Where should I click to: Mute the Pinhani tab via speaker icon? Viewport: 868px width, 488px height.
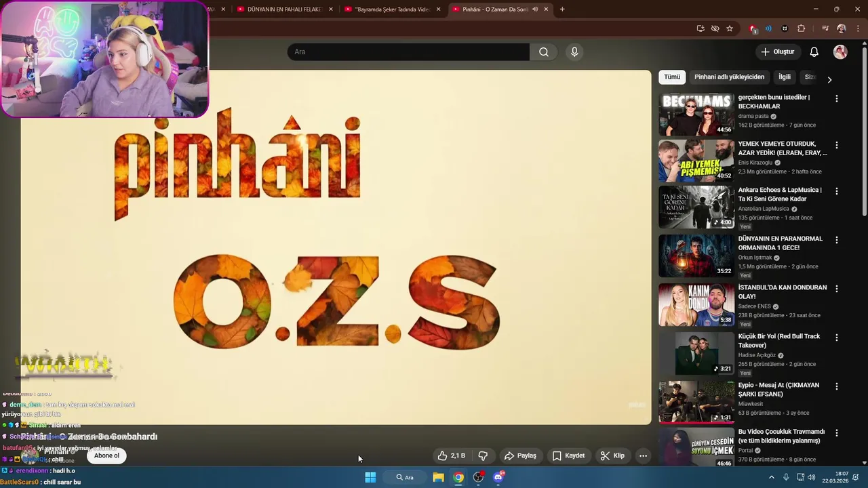535,9
